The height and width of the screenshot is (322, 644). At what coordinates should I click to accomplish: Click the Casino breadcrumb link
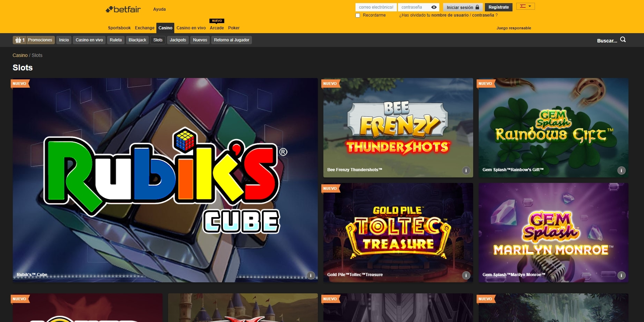pos(20,55)
